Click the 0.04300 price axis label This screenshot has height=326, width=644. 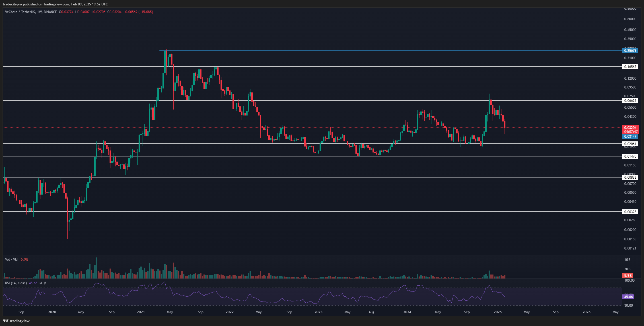click(x=630, y=117)
